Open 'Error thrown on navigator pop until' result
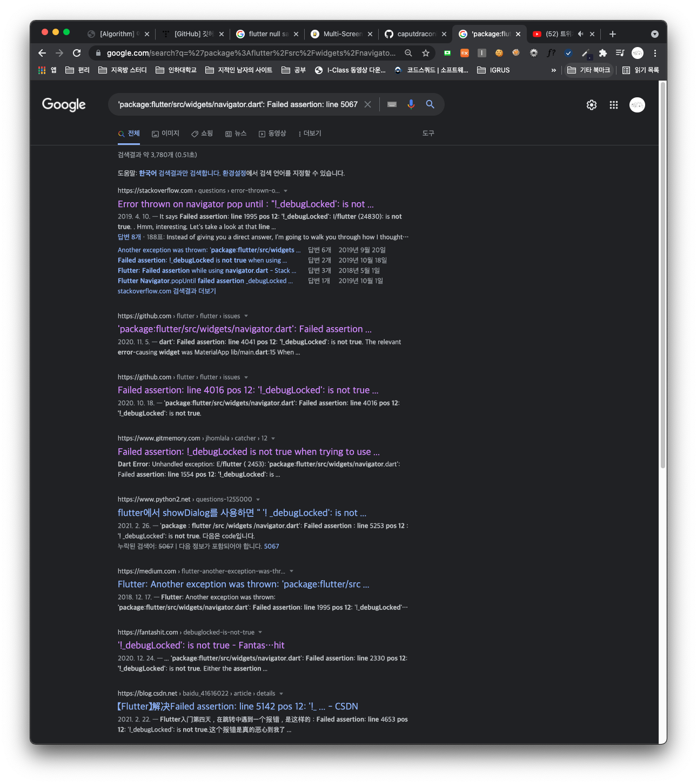Screen dimensions: 697x784 (246, 204)
